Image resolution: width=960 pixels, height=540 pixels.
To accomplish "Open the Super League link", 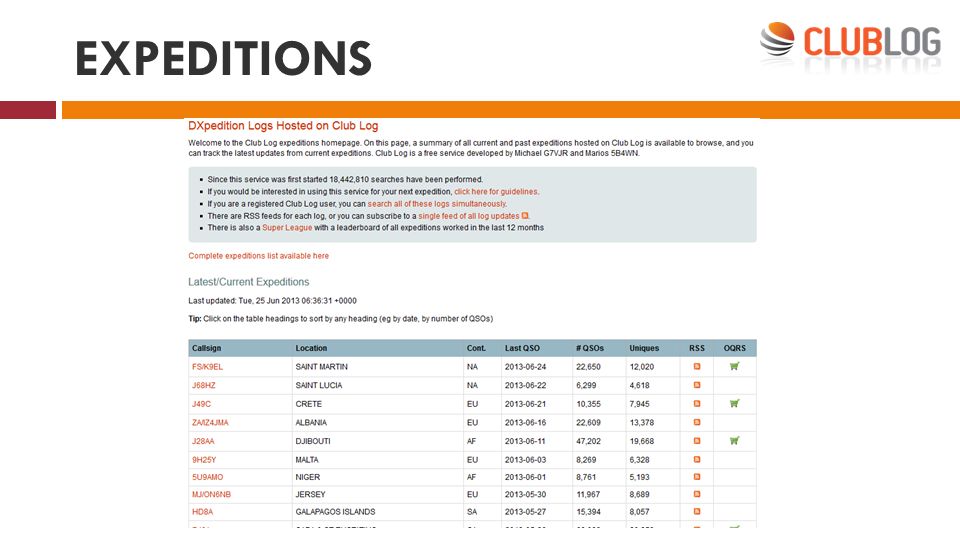I will (x=287, y=228).
